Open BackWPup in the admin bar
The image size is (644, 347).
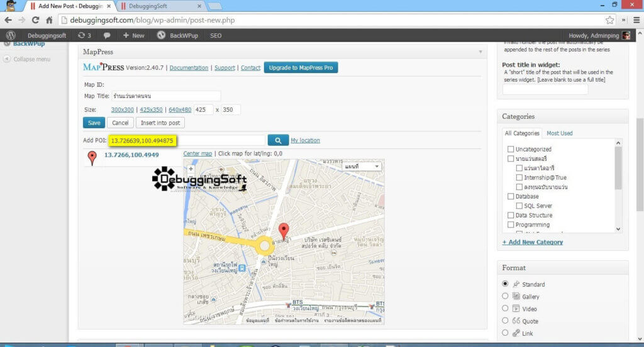point(177,35)
